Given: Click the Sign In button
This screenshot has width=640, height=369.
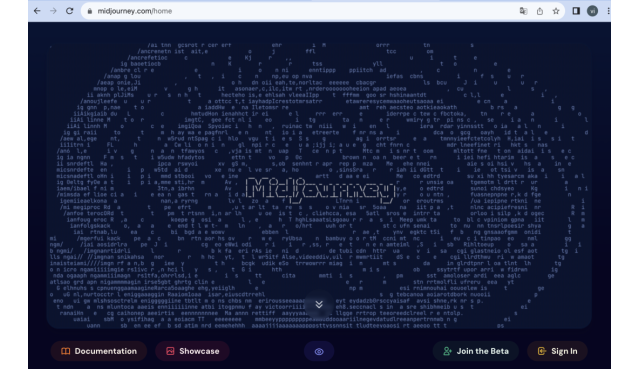Looking at the screenshot, I should coord(558,351).
